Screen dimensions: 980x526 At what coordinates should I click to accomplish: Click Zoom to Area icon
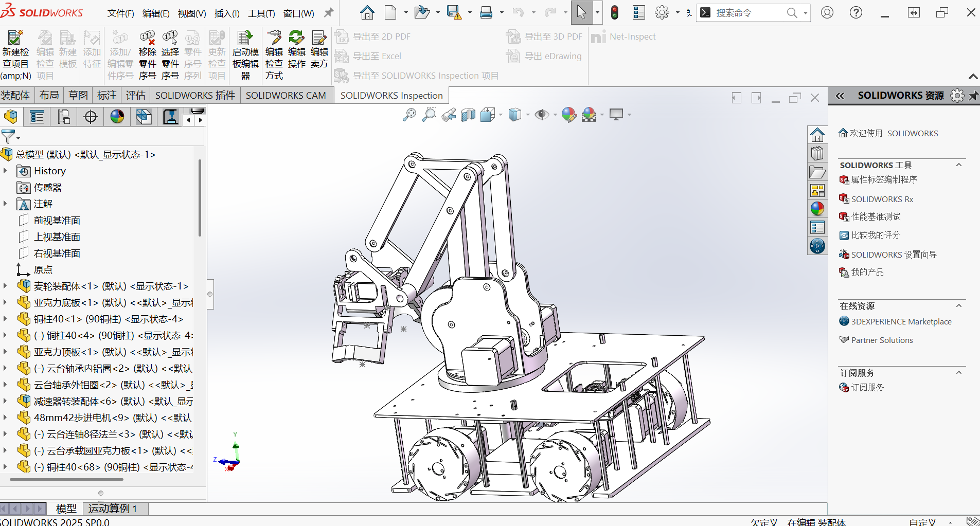pyautogui.click(x=429, y=115)
